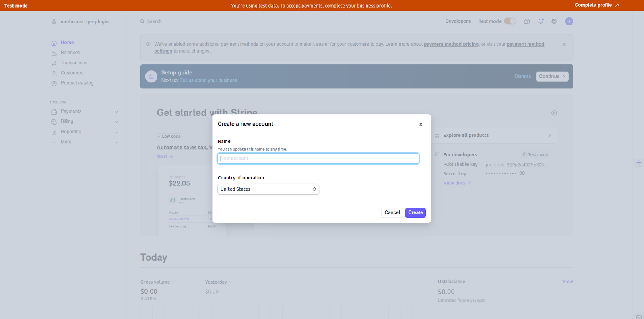Screen dimensions: 644x319
Task: Click Continue in the Setup guide
Action: (552, 76)
